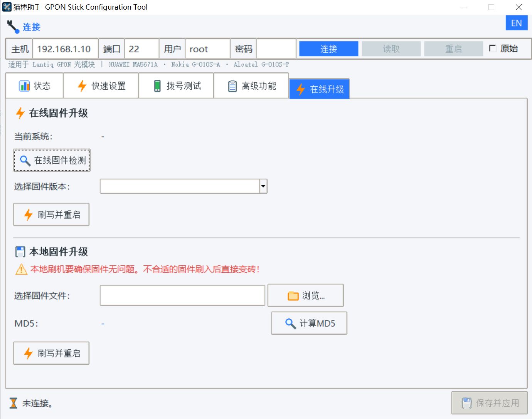Close the GPON Stick Configuration Tool window

[x=519, y=7]
